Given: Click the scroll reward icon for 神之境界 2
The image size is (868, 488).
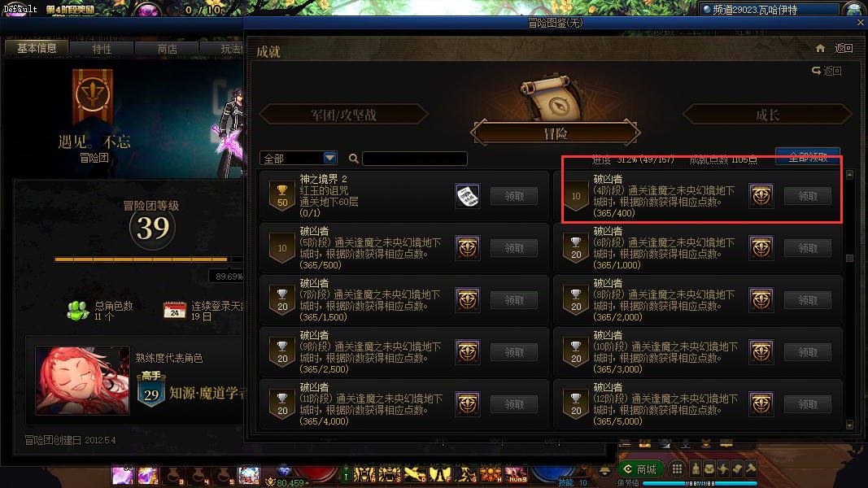Looking at the screenshot, I should click(x=467, y=196).
